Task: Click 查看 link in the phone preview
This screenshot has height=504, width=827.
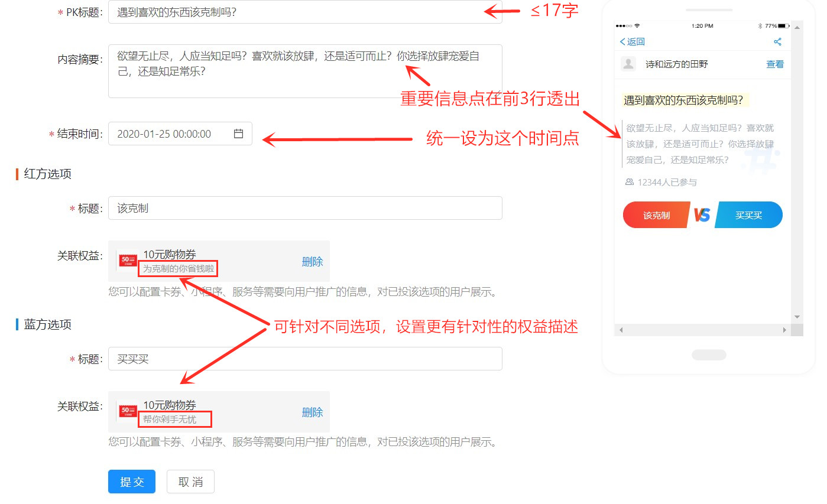Action: coord(775,64)
